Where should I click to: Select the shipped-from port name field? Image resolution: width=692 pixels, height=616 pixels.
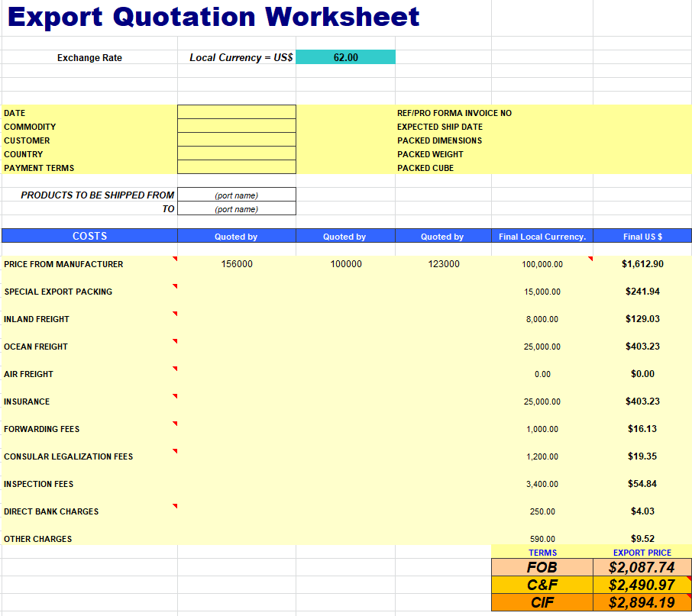coord(237,195)
